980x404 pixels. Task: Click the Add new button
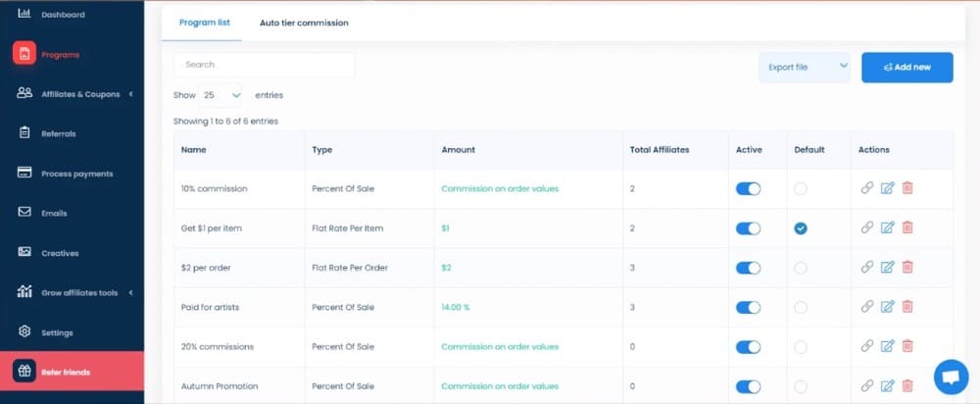906,67
